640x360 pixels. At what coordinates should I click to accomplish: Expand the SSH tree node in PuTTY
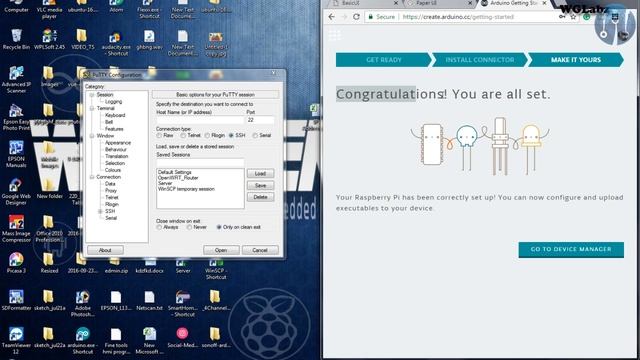click(100, 211)
